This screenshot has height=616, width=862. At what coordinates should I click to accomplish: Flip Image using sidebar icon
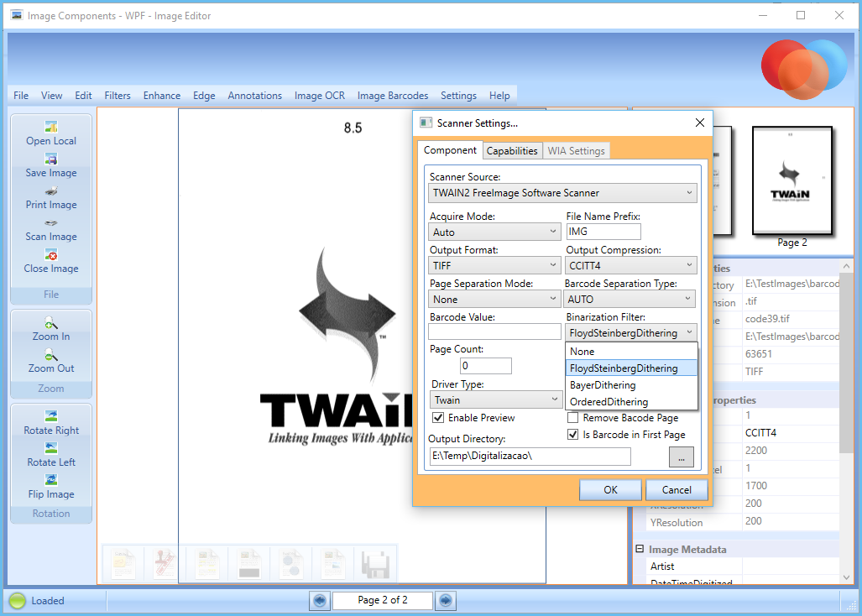51,480
